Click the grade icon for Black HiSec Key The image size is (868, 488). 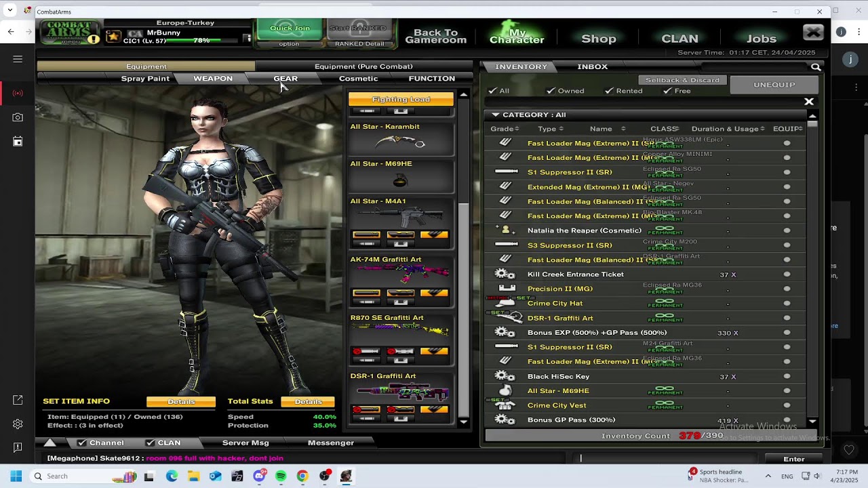point(505,376)
